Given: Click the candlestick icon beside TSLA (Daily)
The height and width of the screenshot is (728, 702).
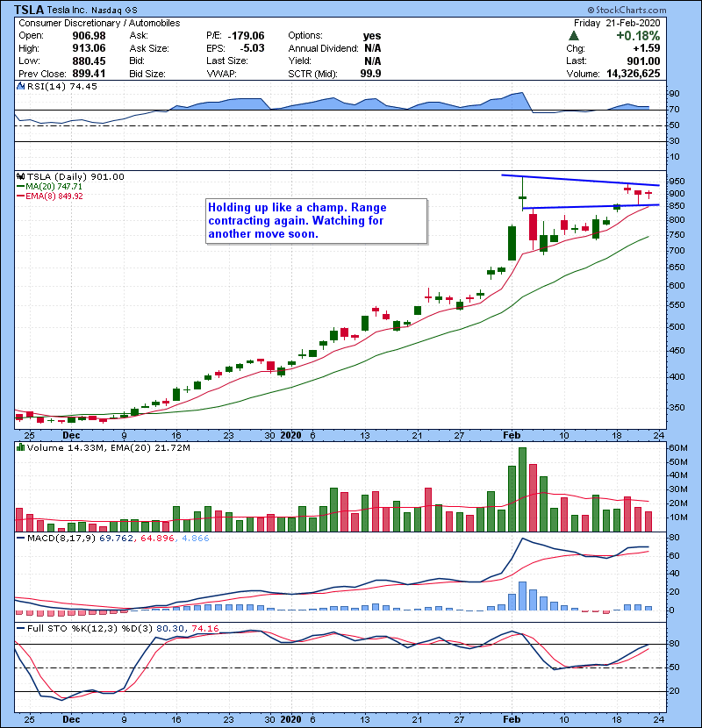Looking at the screenshot, I should pyautogui.click(x=20, y=176).
